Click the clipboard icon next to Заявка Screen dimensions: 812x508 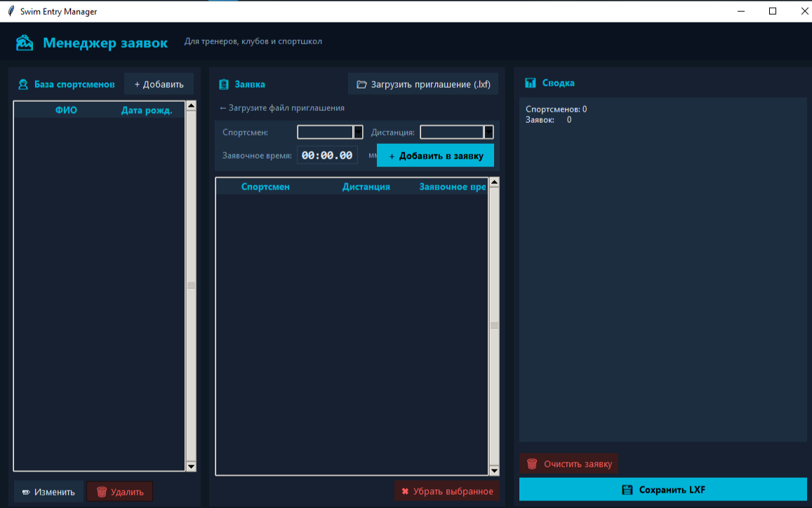click(x=224, y=84)
